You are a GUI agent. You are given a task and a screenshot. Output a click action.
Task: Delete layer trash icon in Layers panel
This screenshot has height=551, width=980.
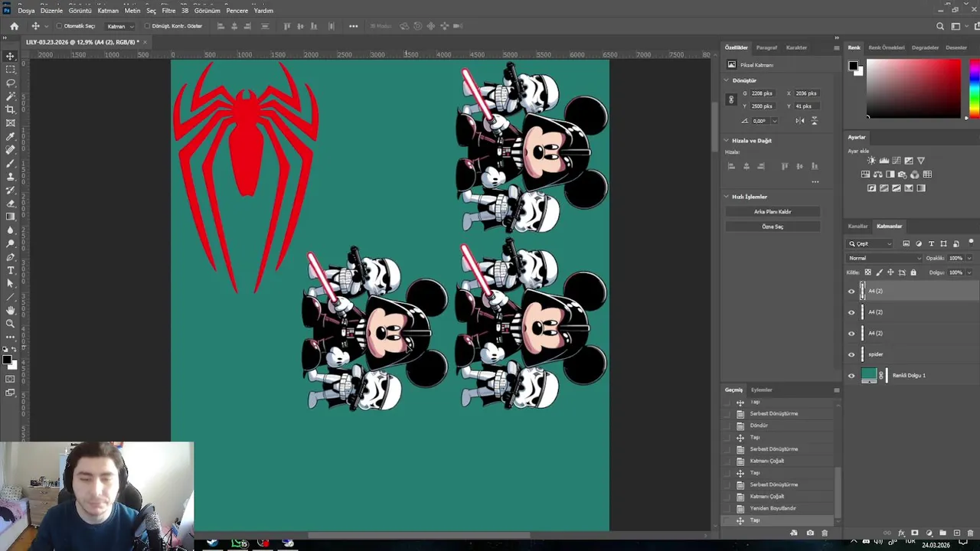(971, 533)
